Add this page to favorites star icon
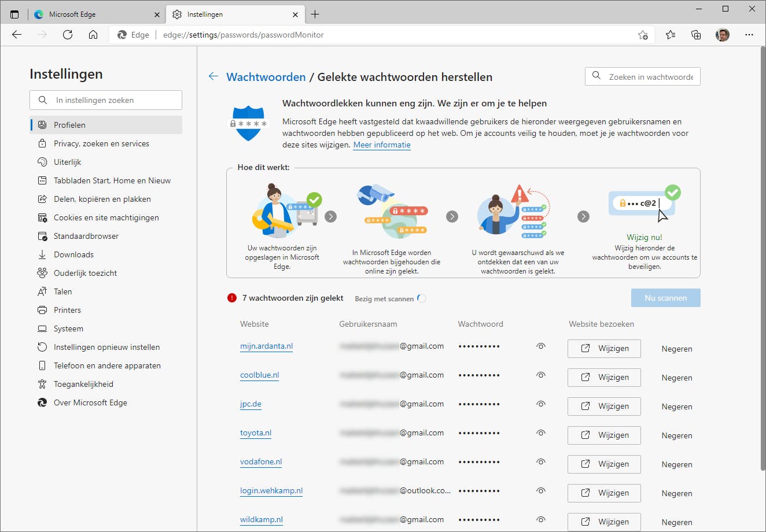766x532 pixels. point(643,35)
